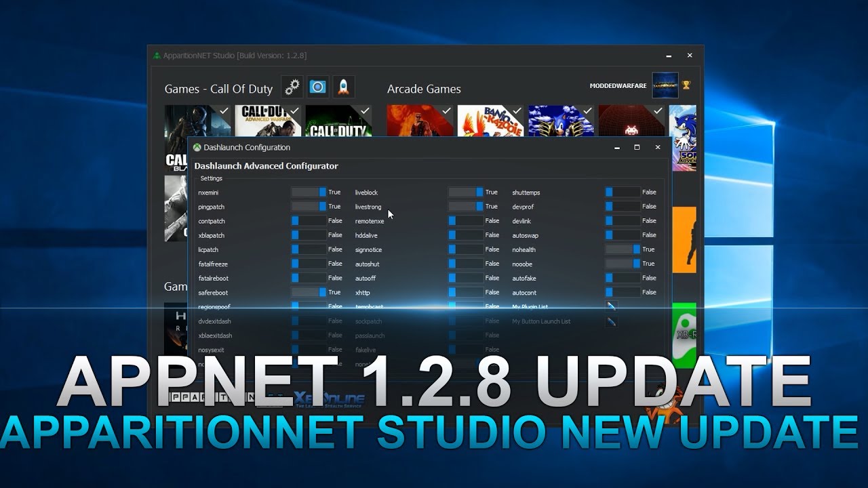868x488 pixels.
Task: Switch on fatalreboot
Action: click(x=309, y=278)
